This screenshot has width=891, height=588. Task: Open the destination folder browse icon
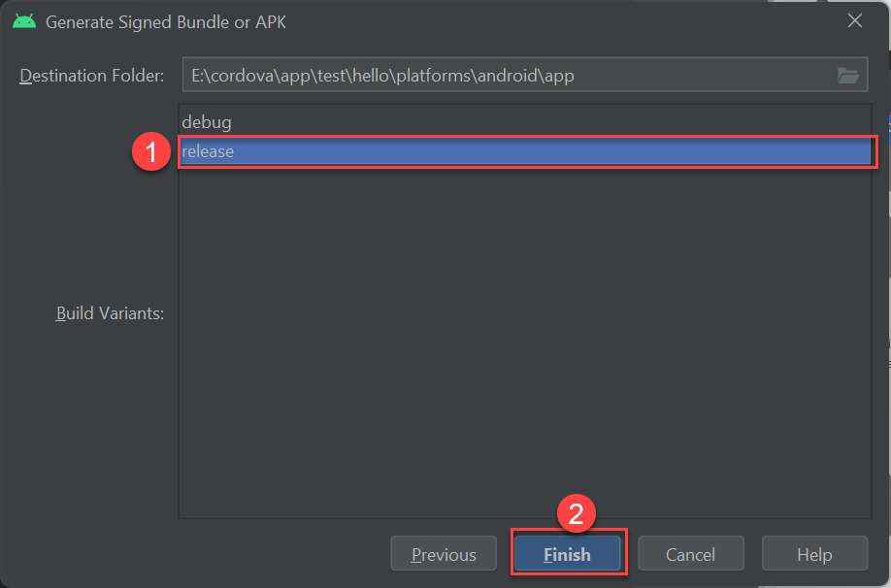pos(848,75)
